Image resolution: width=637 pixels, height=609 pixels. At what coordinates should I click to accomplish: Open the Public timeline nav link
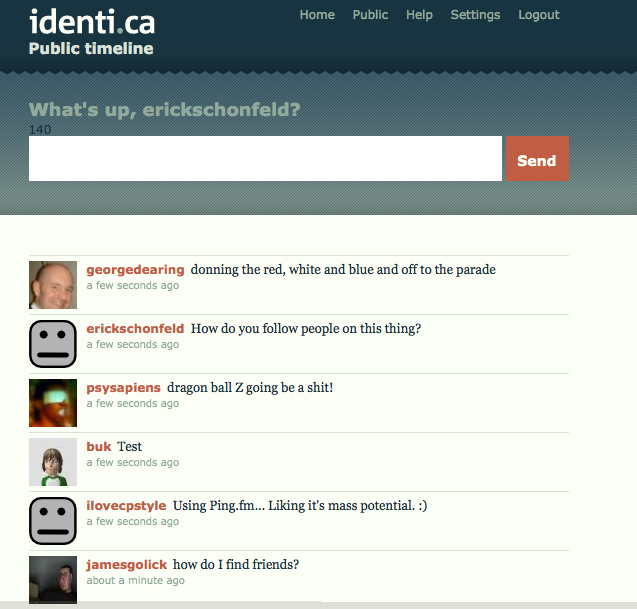(370, 15)
